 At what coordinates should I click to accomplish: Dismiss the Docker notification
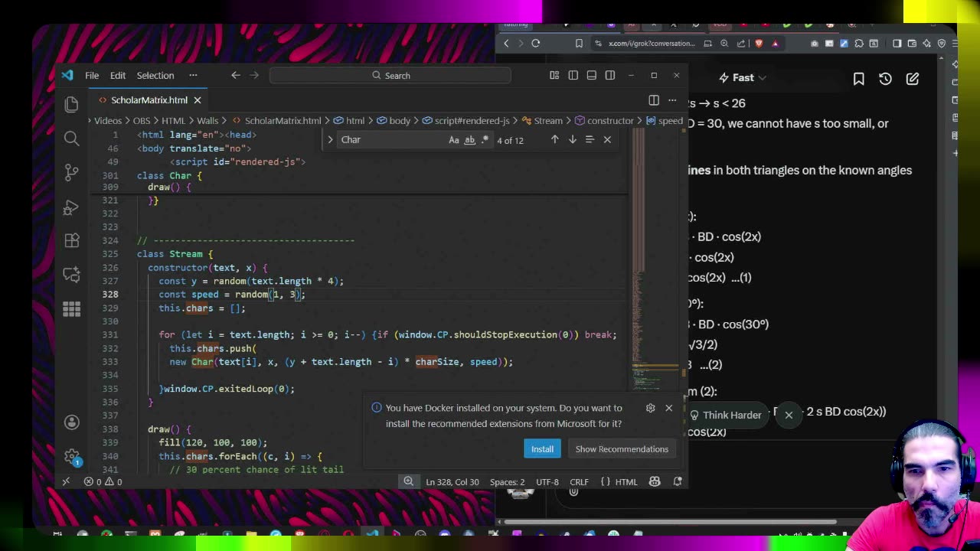pos(668,408)
